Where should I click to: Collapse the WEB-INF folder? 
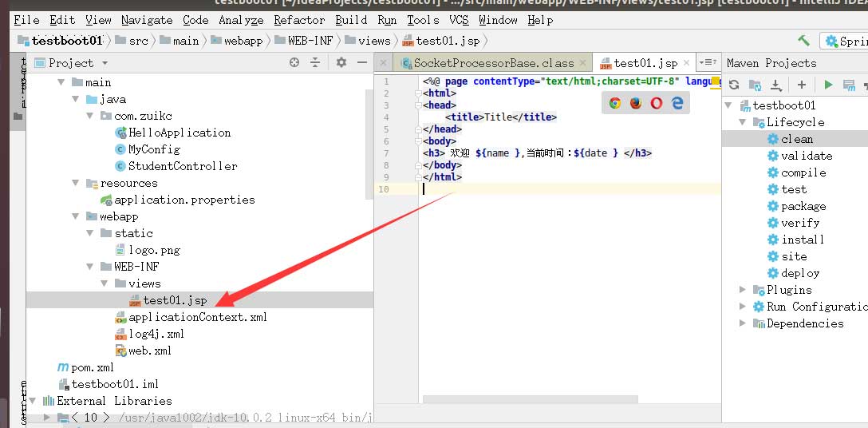tap(89, 267)
